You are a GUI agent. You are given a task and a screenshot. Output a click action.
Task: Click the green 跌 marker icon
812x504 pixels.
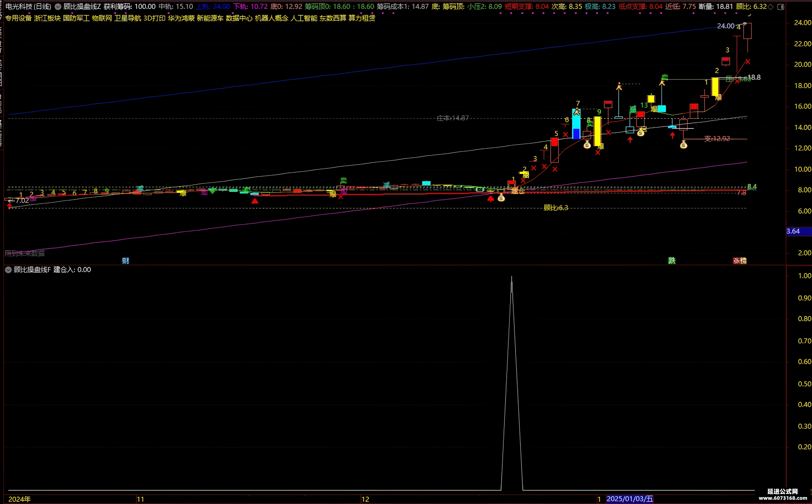pyautogui.click(x=672, y=261)
